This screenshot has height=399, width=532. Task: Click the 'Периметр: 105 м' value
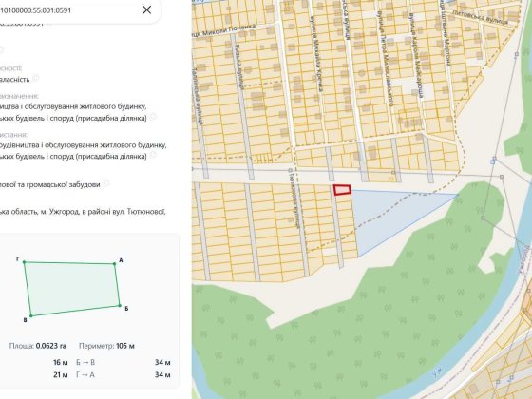pos(106,346)
